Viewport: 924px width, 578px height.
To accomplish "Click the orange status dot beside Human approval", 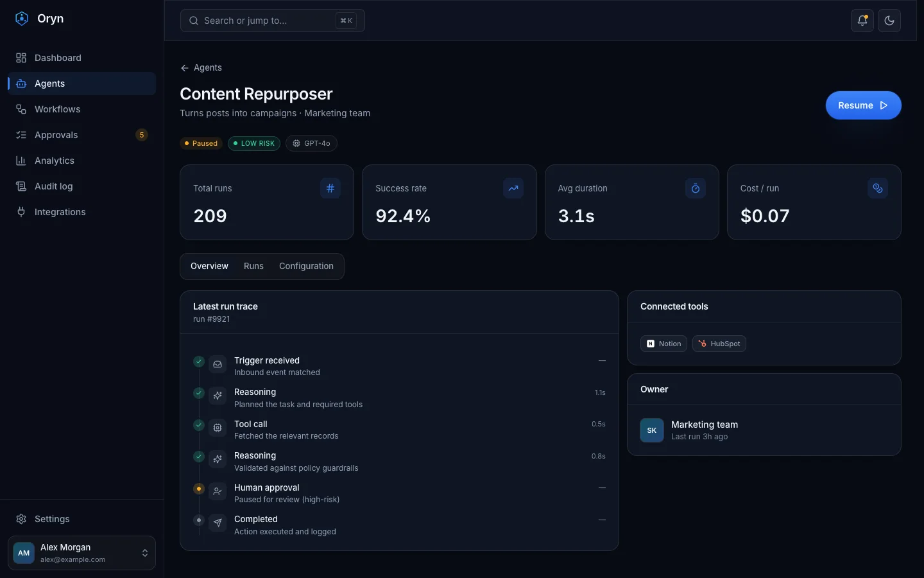I will pos(199,489).
